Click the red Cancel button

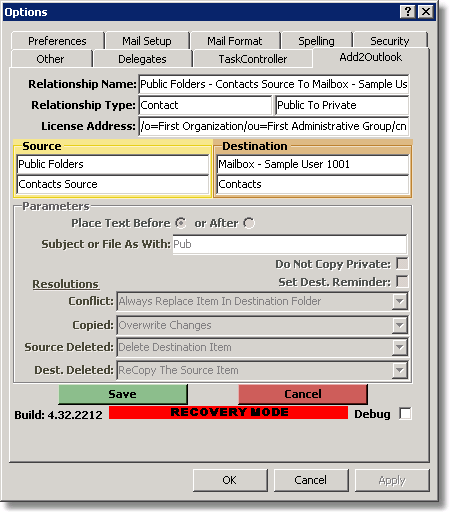click(x=303, y=394)
